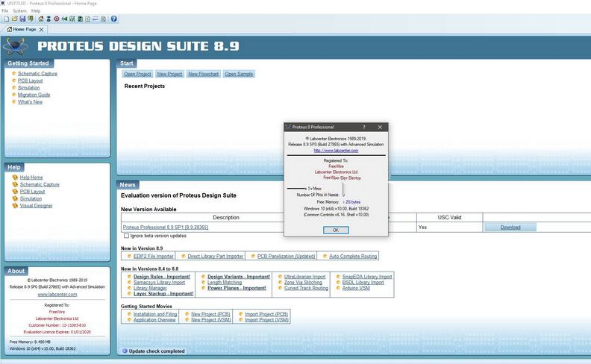Open labcenter.com link in the dialog

(x=336, y=151)
